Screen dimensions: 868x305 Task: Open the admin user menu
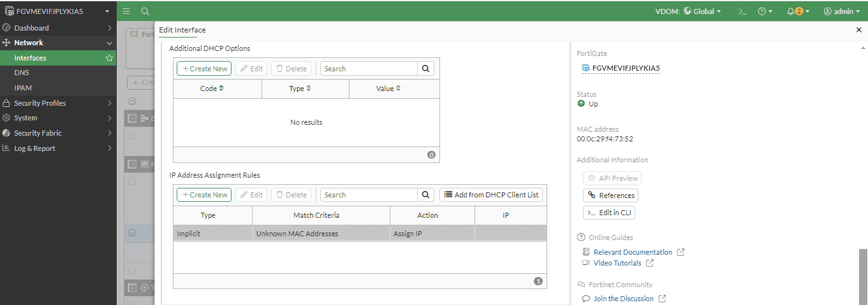[x=841, y=11]
